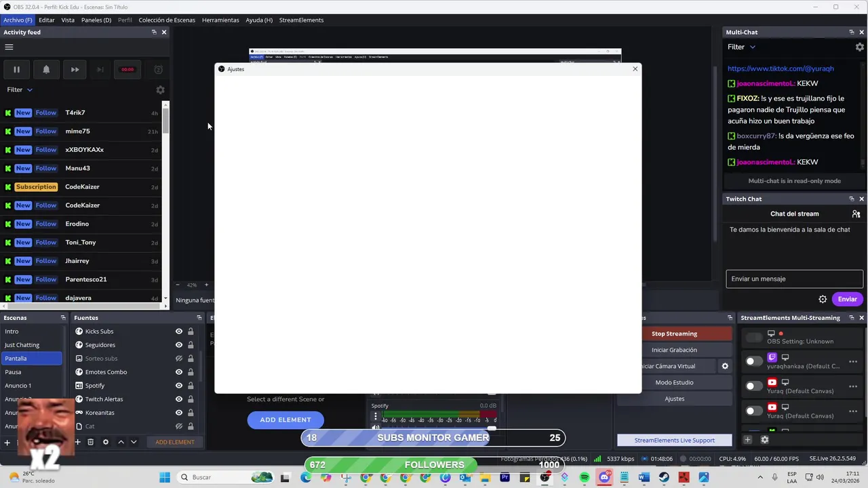Open options for yuraqhankaa stream (three dots)
Screen dimensions: 868x488
point(853,361)
